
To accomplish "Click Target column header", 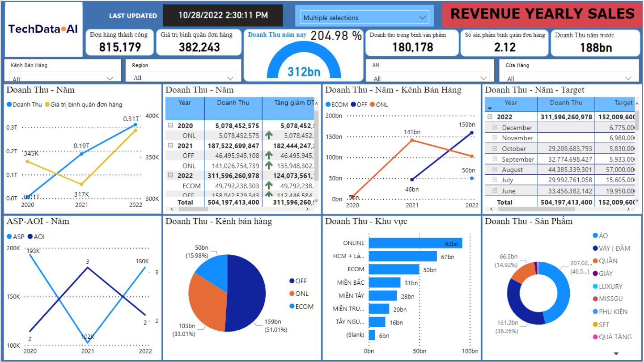I will 615,104.
